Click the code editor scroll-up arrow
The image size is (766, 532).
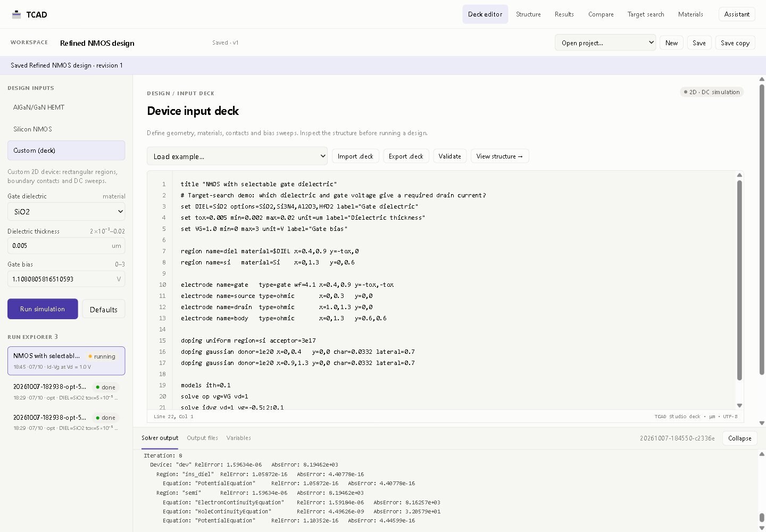click(x=739, y=175)
